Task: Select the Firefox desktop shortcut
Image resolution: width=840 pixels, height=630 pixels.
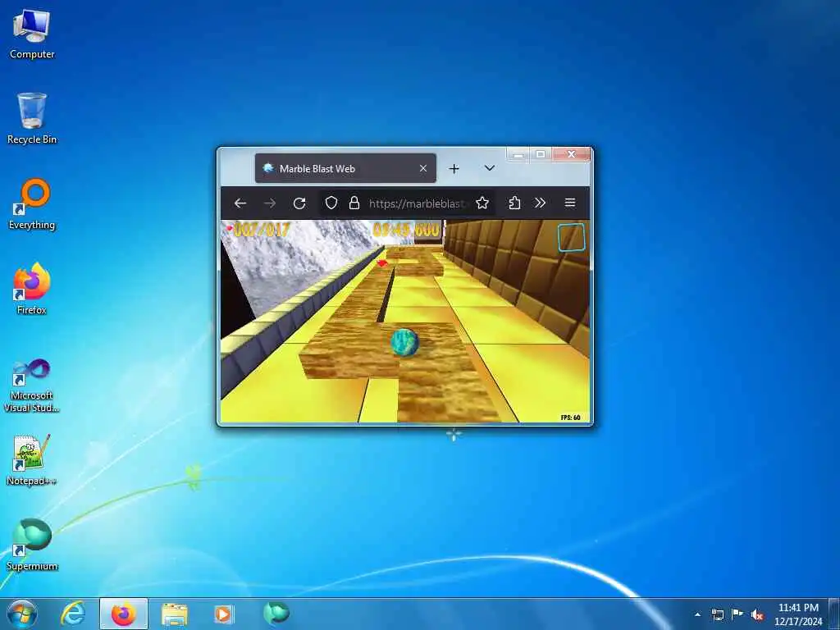Action: point(32,289)
